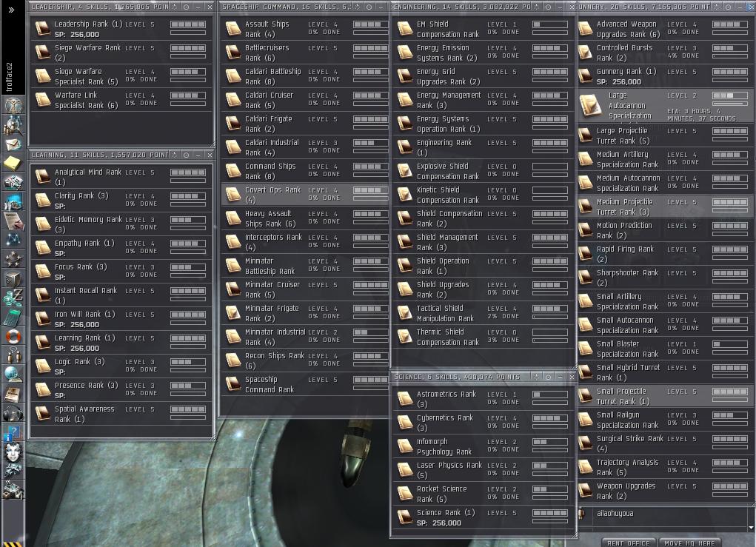Open the ship hangar icon in sidebar
Screen dimensions: 756x547
coord(13,470)
